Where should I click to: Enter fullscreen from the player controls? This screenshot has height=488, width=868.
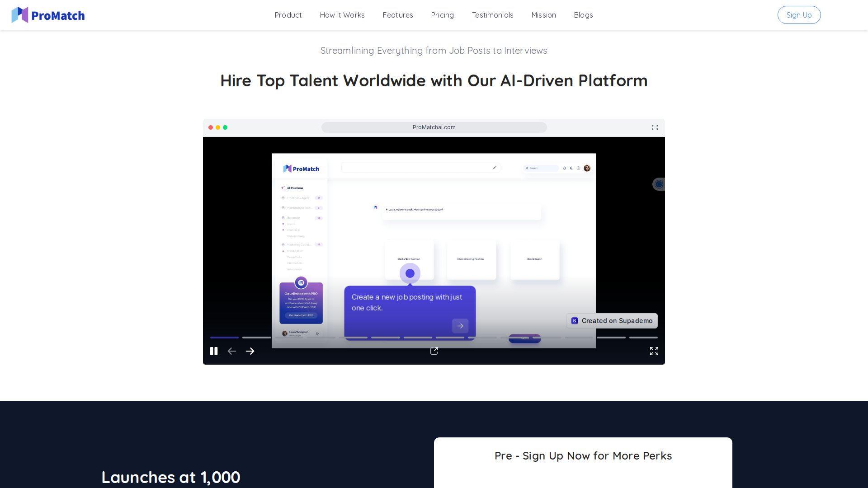[x=654, y=351]
